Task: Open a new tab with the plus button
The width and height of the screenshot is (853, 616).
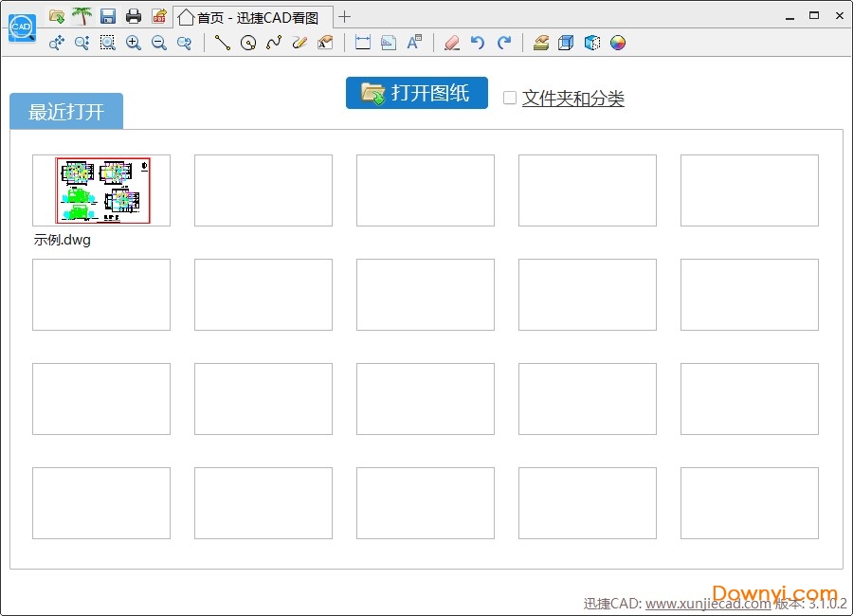Action: pyautogui.click(x=342, y=16)
